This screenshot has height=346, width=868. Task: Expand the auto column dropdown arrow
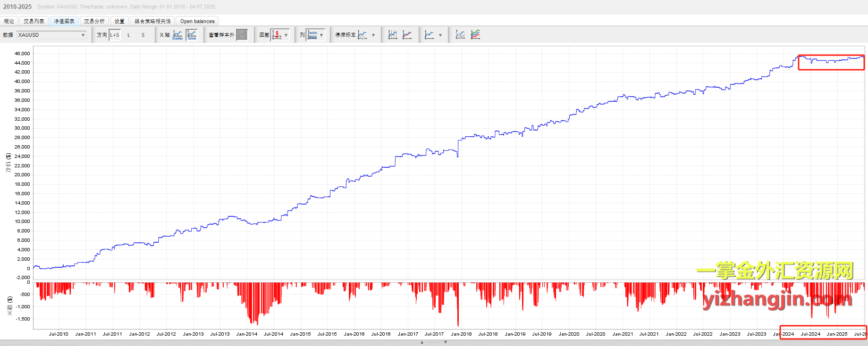click(x=321, y=35)
